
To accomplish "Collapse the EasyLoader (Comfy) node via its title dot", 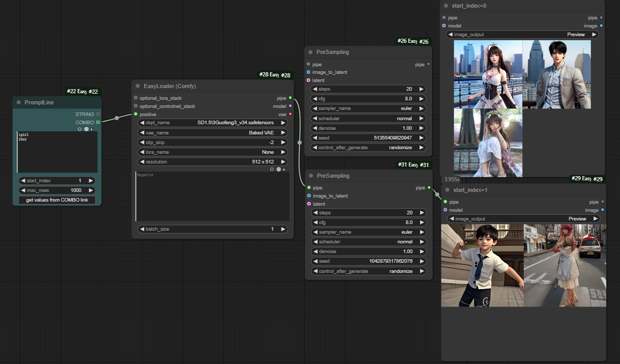I will (138, 86).
